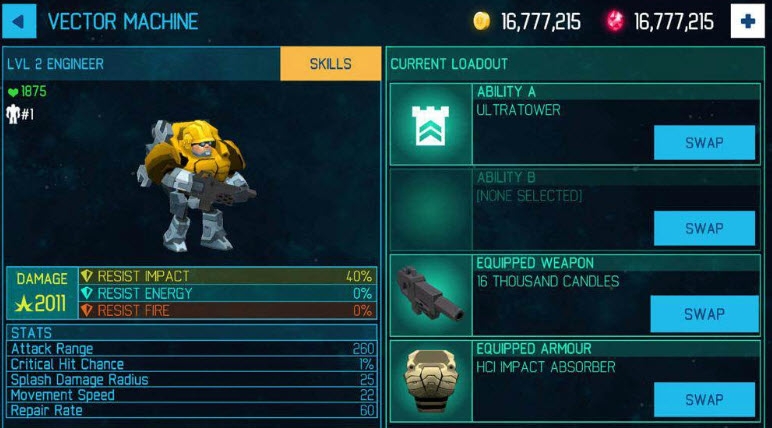This screenshot has width=772, height=428.
Task: Select the red gem currency icon
Action: tap(614, 21)
